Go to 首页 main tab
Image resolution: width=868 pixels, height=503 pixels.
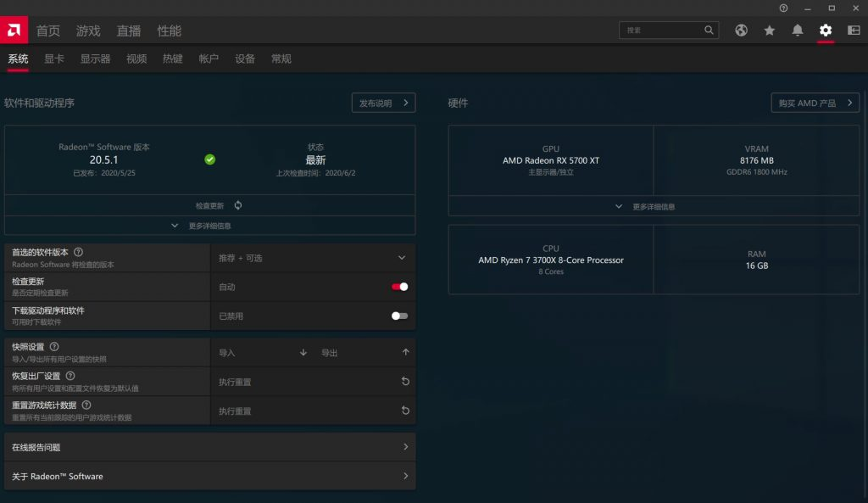(48, 31)
